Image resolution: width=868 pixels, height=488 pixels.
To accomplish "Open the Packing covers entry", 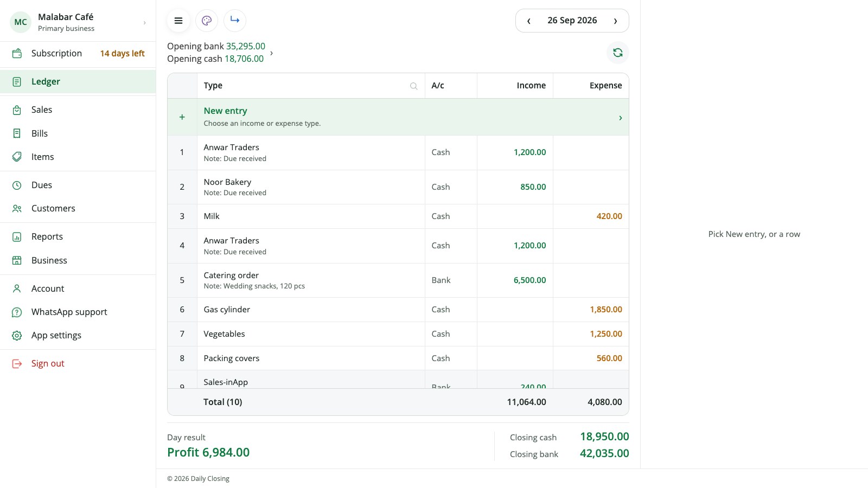I will click(398, 358).
